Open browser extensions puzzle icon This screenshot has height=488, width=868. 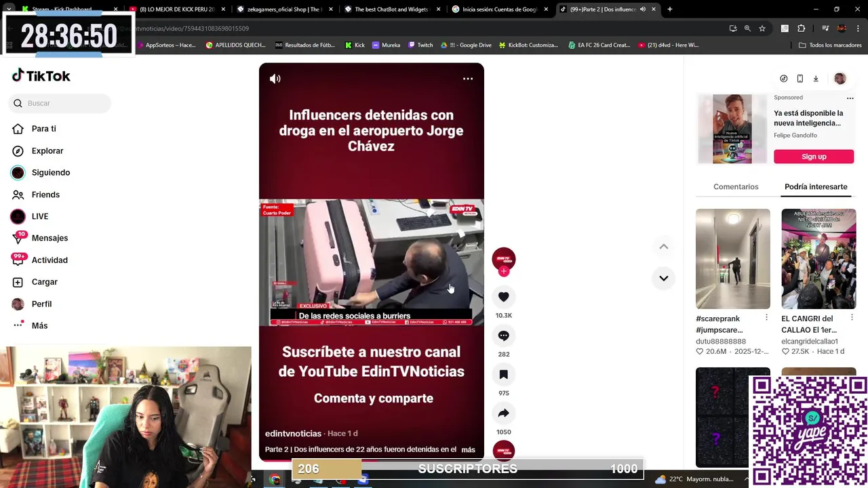point(801,28)
